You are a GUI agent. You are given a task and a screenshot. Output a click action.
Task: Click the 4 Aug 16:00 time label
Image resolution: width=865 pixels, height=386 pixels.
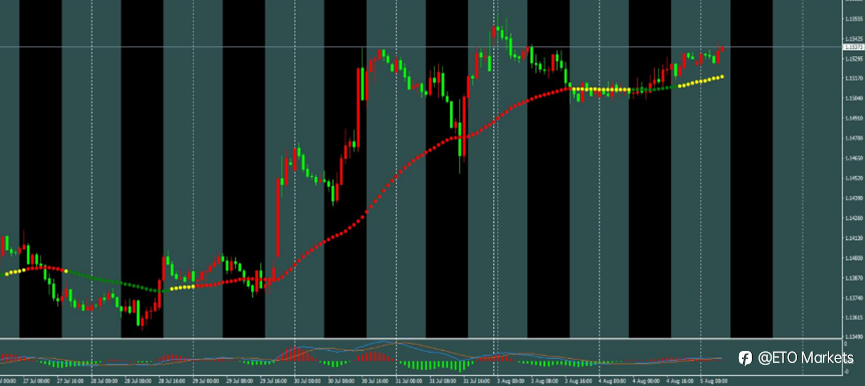tap(680, 380)
